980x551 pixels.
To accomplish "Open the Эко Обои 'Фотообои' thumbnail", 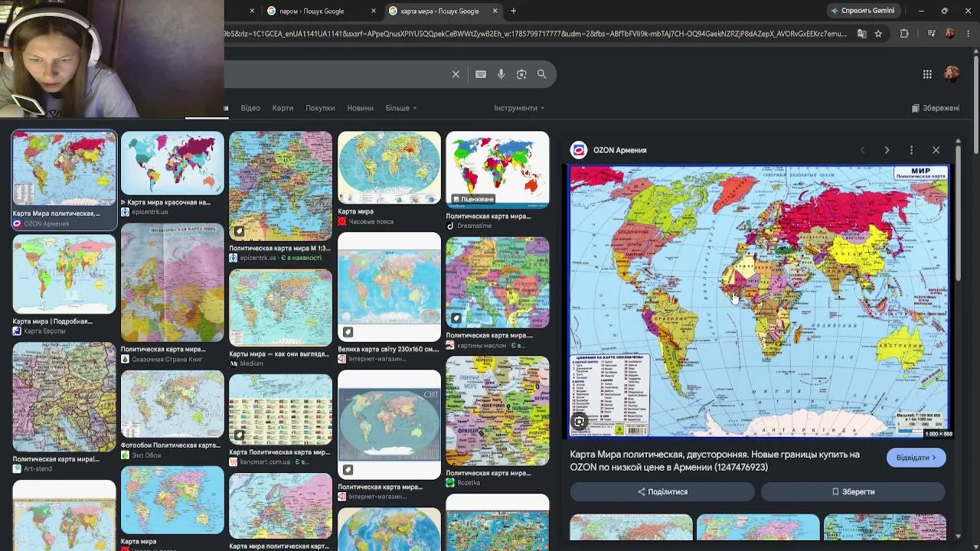I will (172, 404).
